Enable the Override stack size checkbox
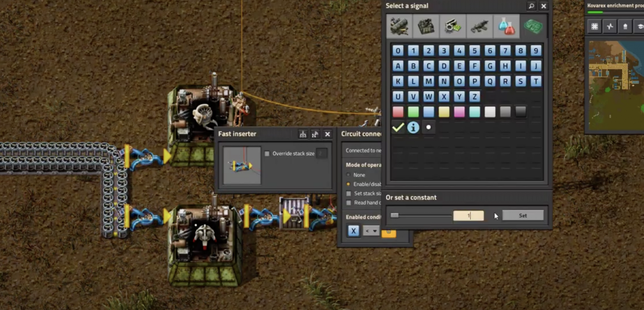The image size is (644, 310). 267,154
